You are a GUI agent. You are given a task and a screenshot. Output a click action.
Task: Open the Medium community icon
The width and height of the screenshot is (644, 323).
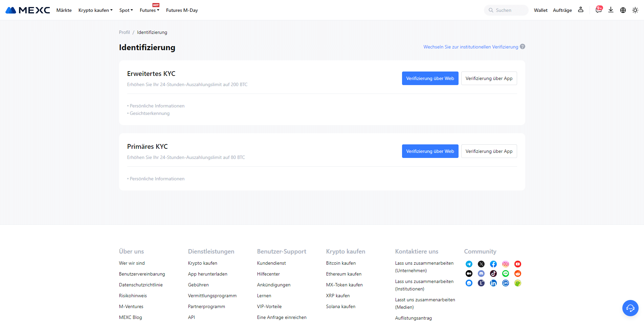coord(469,274)
